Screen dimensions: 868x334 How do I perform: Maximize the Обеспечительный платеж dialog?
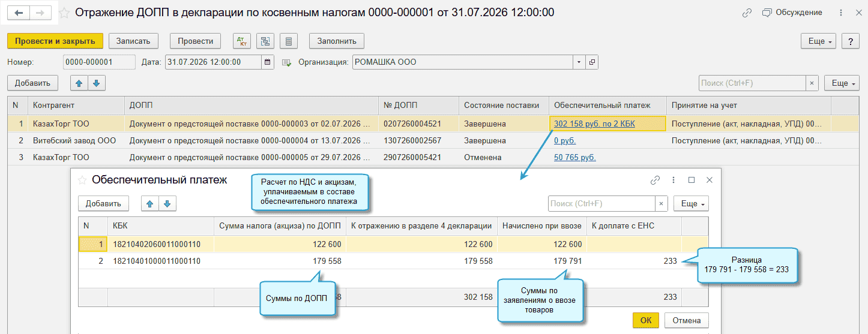(x=692, y=179)
